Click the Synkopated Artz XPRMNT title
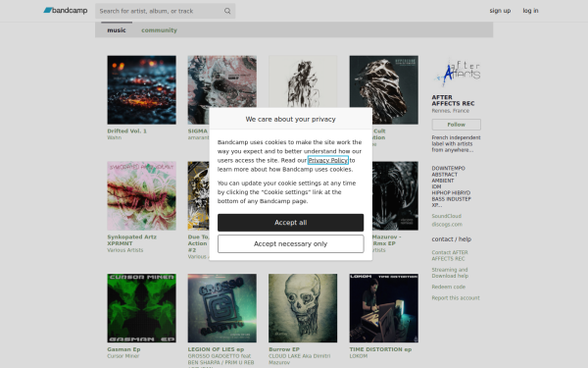Screen dimensions: 588x368 tap(131, 240)
